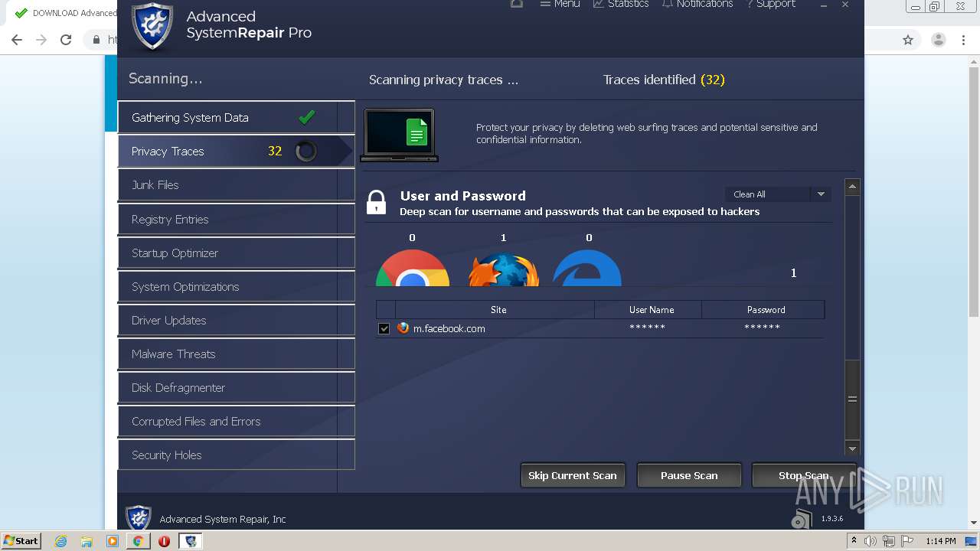
Task: Launch Internet Explorer from taskbar
Action: pos(61,541)
